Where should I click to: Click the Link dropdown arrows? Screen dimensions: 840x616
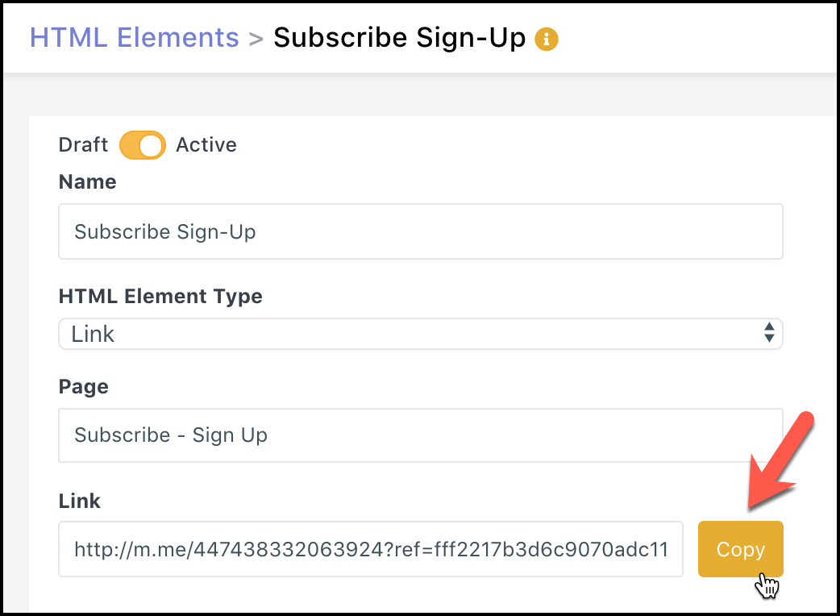[769, 333]
